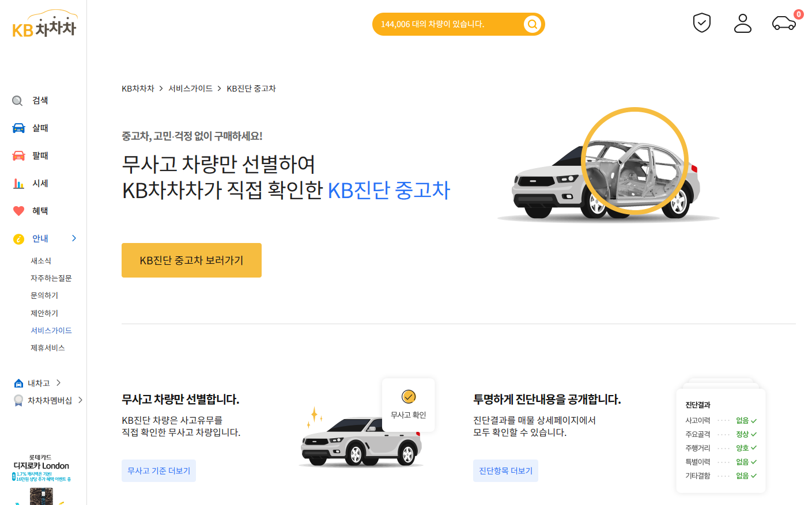812x505 pixels.
Task: Click the profile account icon top right
Action: 742,23
